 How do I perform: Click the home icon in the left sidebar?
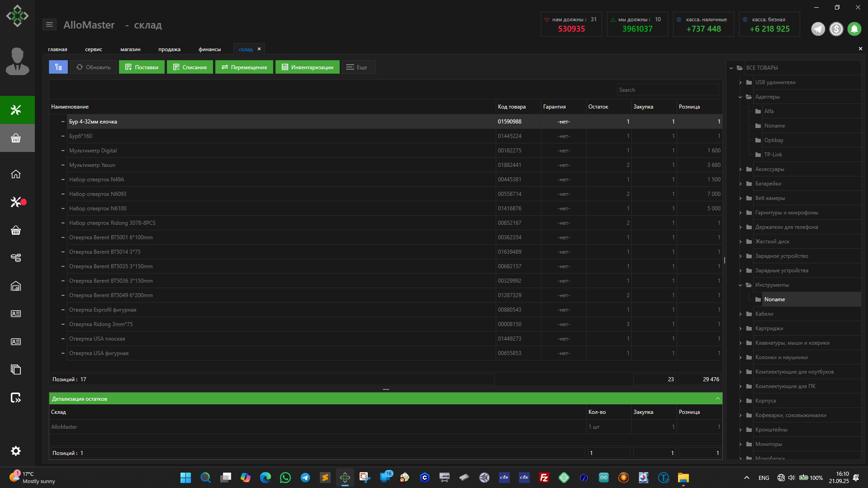[x=16, y=174]
